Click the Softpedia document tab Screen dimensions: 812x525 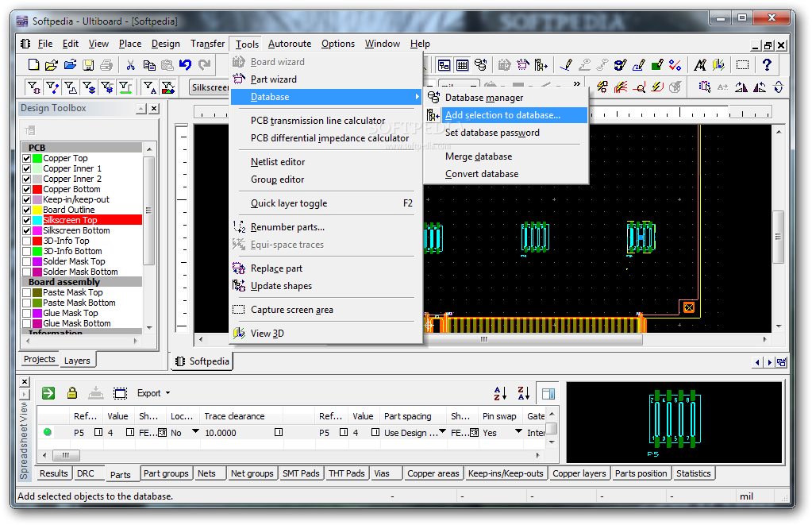(202, 361)
